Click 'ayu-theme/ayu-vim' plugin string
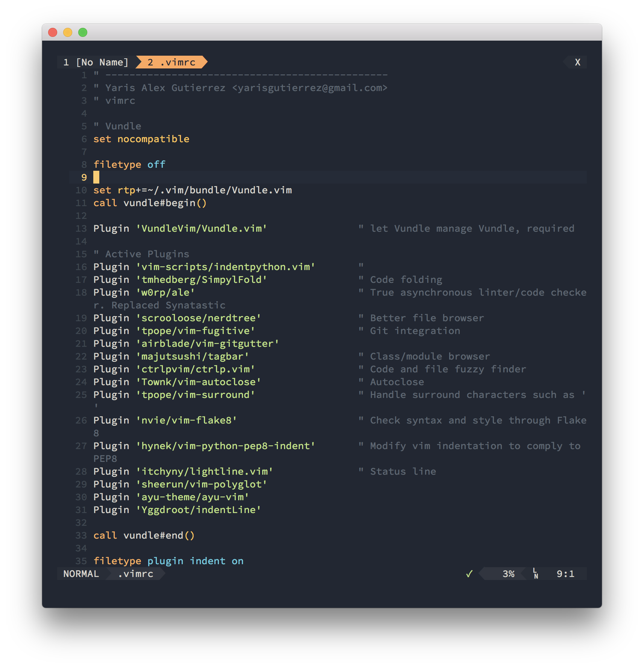The image size is (644, 668). click(x=193, y=497)
